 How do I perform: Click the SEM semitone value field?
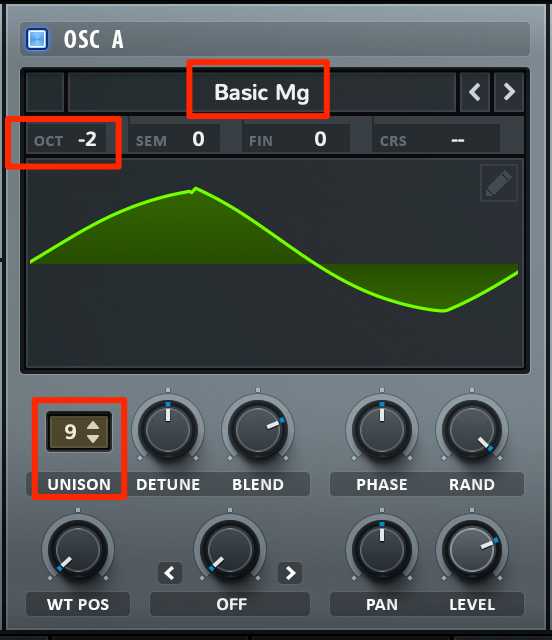pyautogui.click(x=174, y=140)
